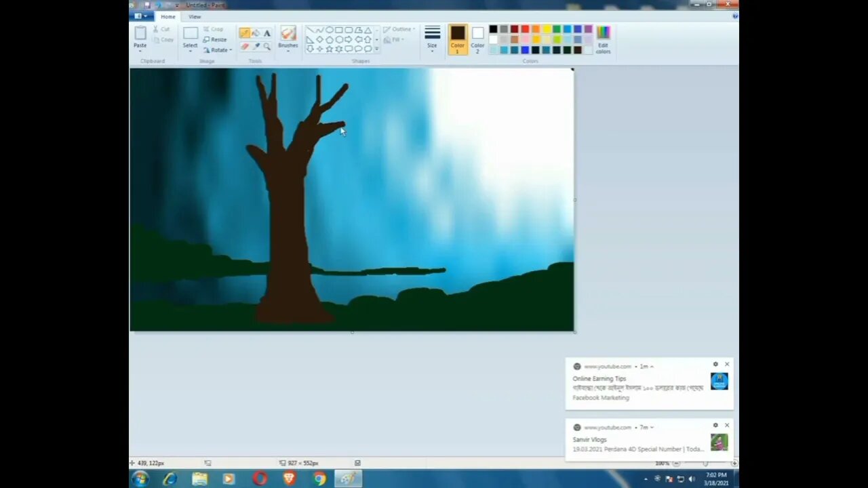868x488 pixels.
Task: Select the Fill with color bucket tool
Action: click(256, 33)
